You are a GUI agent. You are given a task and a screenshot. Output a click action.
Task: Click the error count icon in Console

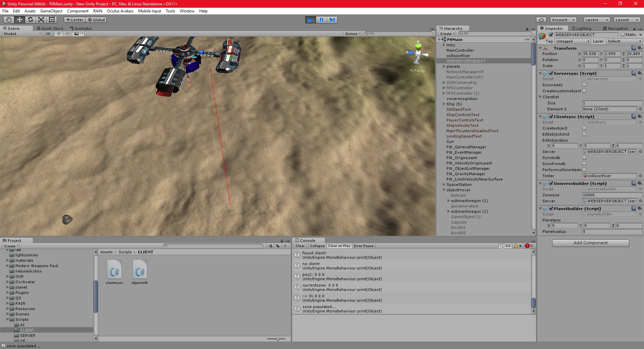529,246
